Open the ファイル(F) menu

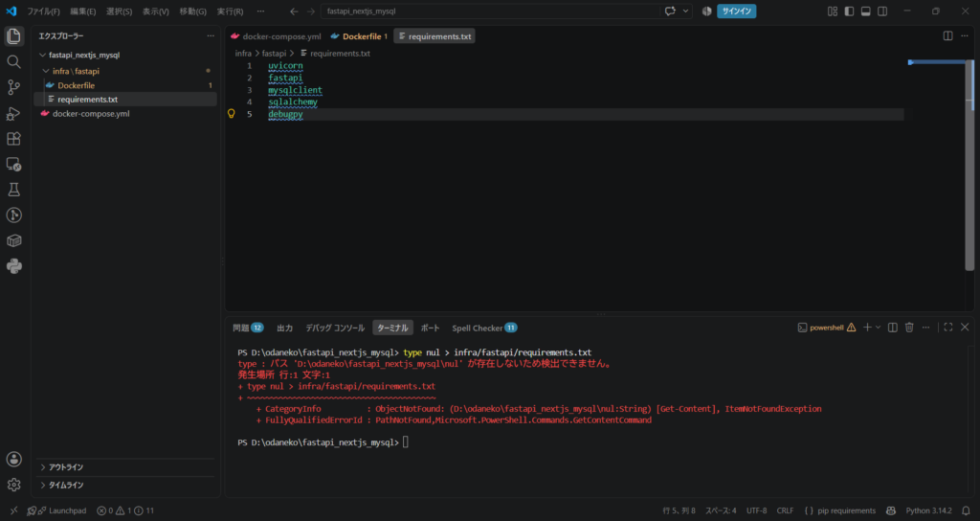[x=43, y=11]
